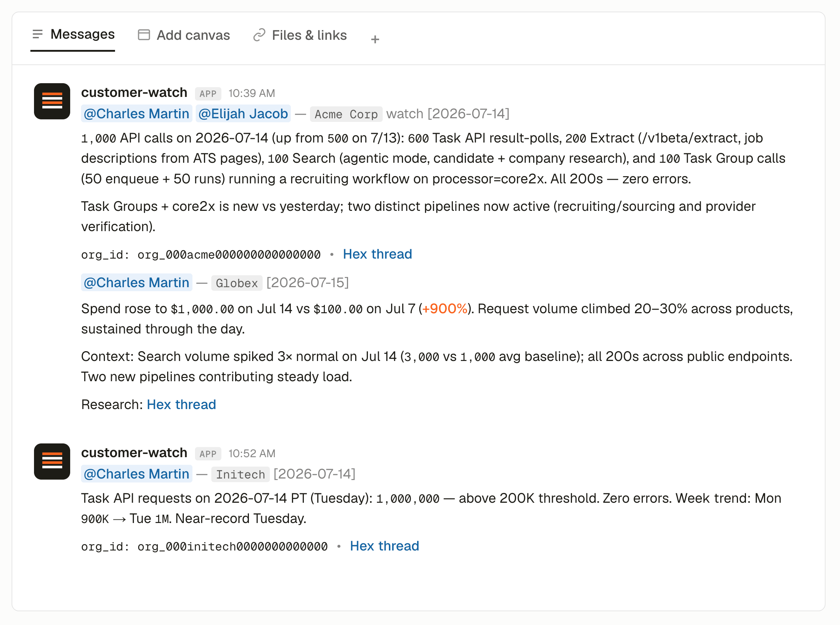Viewport: 840px width, 625px height.
Task: Click the customer-watch sender name at 10:52 AM
Action: click(x=134, y=452)
